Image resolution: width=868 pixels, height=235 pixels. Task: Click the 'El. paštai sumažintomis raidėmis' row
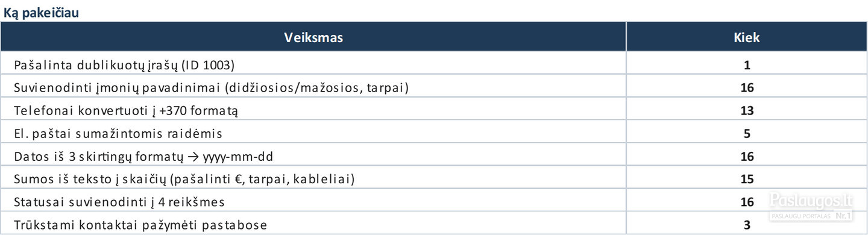pos(434,133)
